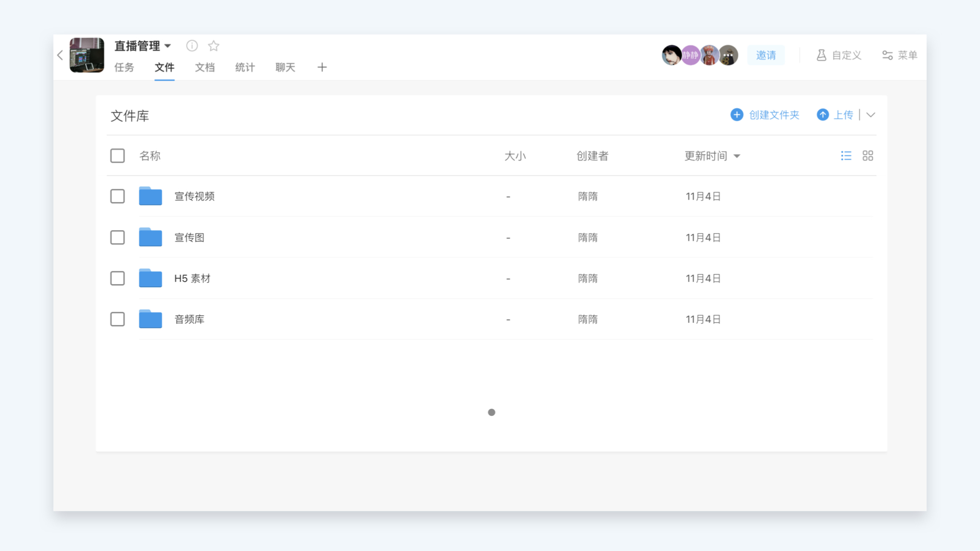Sort by 更新时间 dropdown arrow
Screen dimensions: 980x551
737,156
